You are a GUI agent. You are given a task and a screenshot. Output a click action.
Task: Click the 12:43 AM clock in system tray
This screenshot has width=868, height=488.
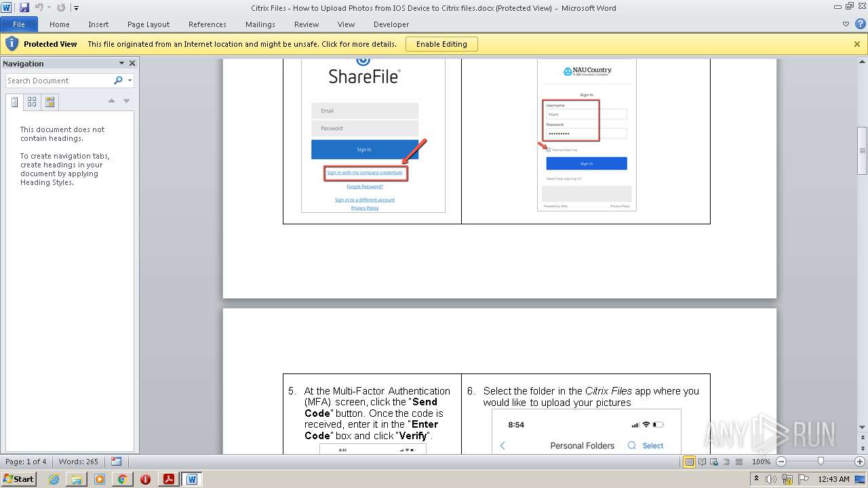[833, 479]
